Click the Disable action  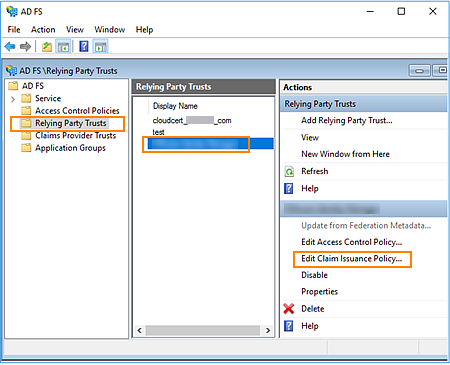(314, 275)
